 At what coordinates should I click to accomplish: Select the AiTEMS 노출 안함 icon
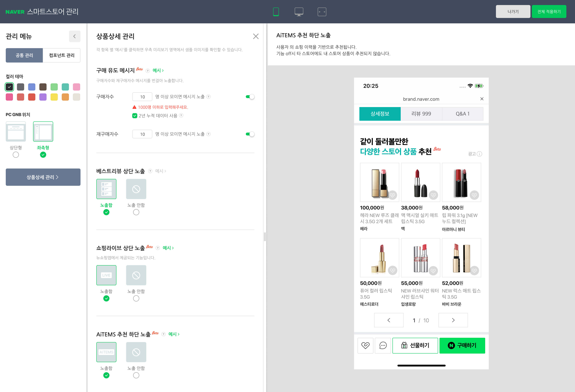click(136, 352)
